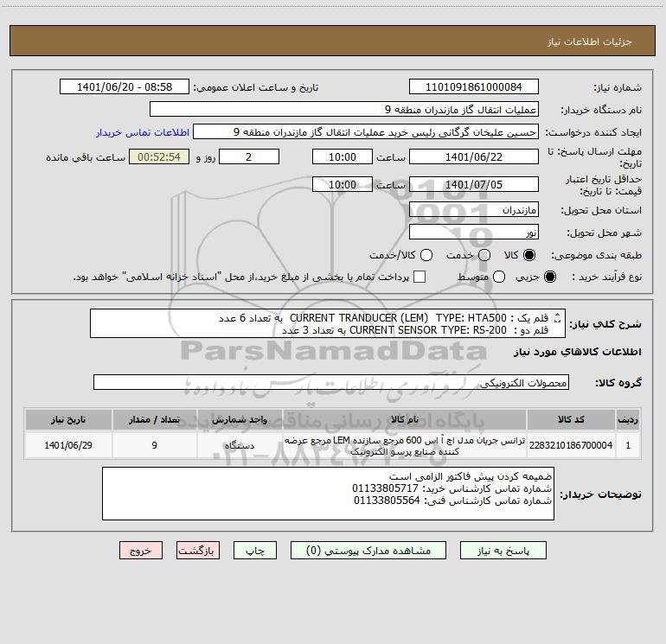This screenshot has width=666, height=644.
Task: Click the ایجاد کننده درخواست field
Action: coord(366,132)
